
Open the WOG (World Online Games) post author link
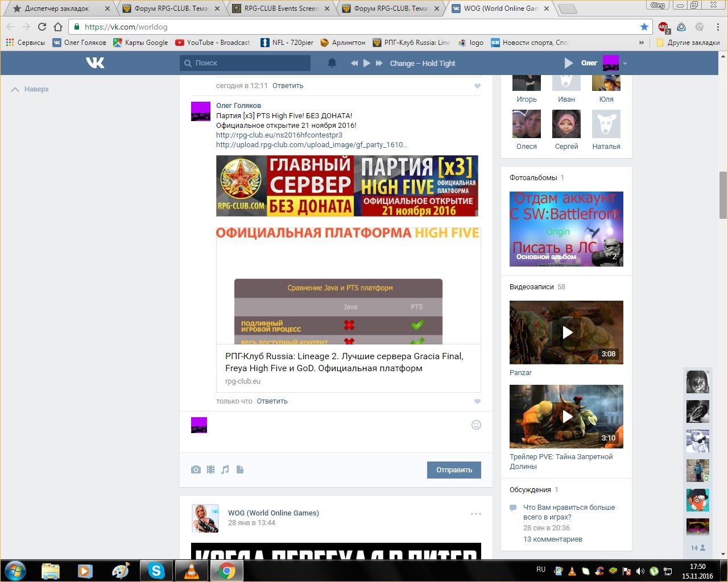coord(274,513)
